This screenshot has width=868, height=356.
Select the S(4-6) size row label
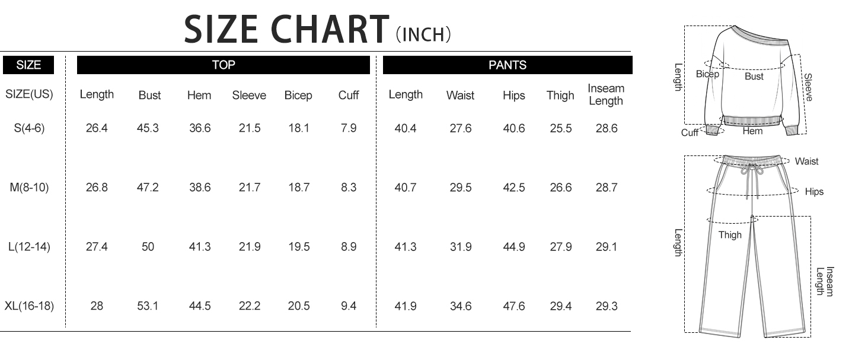pos(28,128)
